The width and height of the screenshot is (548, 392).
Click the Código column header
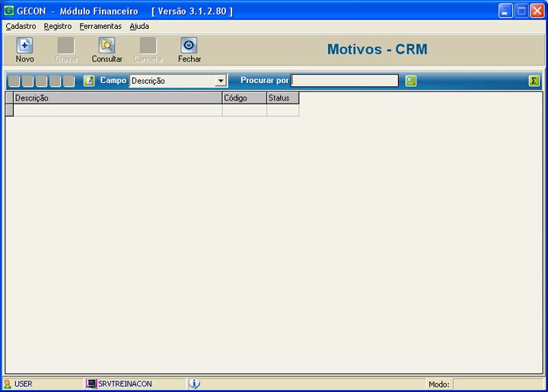pyautogui.click(x=244, y=98)
